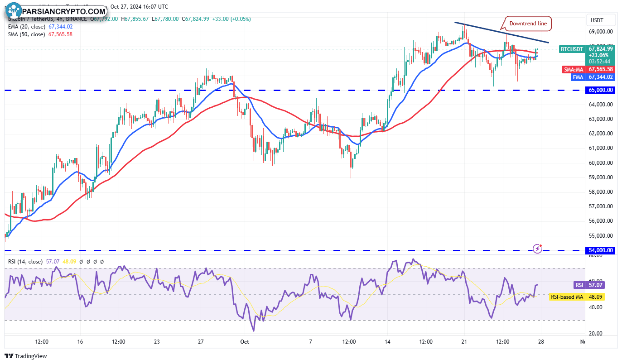The height and width of the screenshot is (364, 622).
Task: Click the 28 date label on time axis
Action: point(541,342)
